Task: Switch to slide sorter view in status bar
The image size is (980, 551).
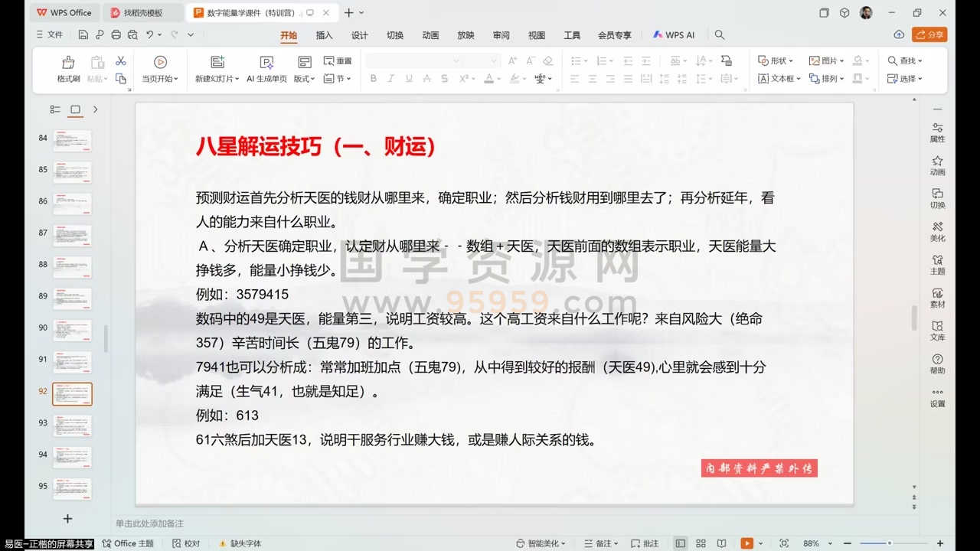Action: click(701, 543)
